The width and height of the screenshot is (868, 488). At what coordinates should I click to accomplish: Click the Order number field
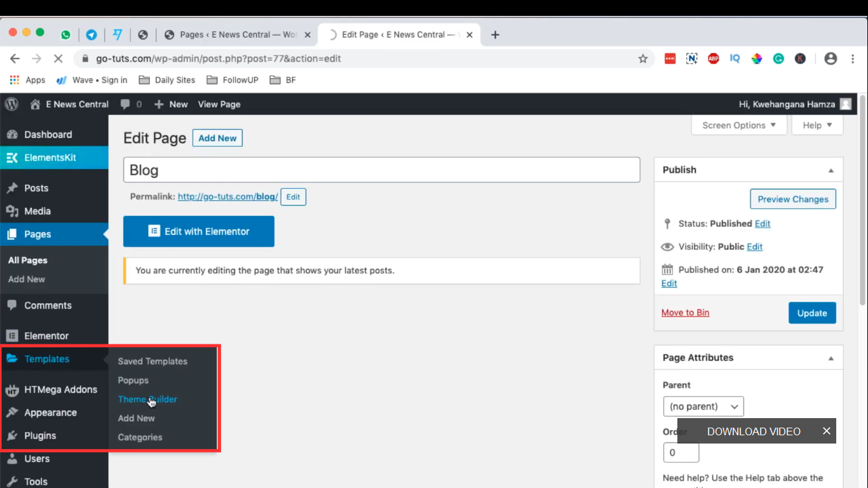pos(681,453)
